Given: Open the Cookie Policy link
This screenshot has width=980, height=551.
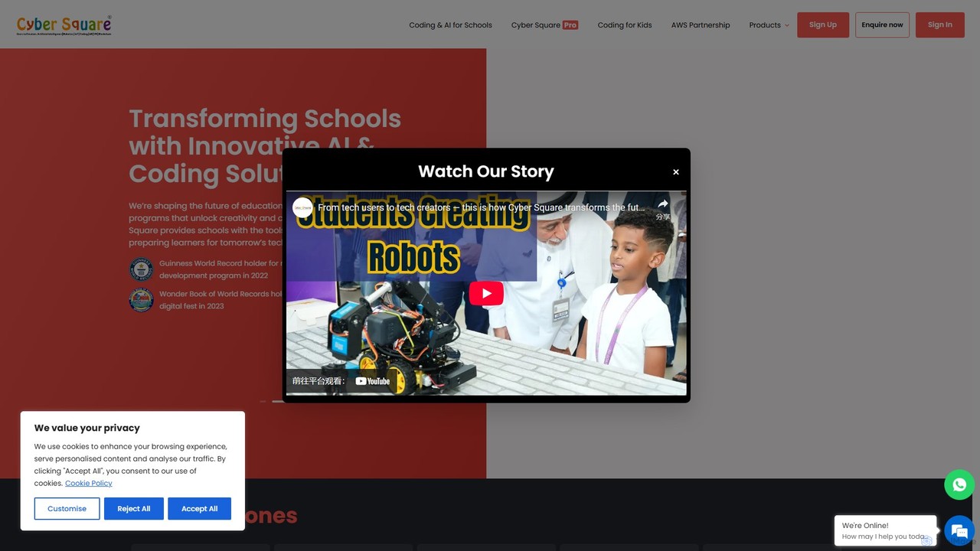Looking at the screenshot, I should coord(89,483).
